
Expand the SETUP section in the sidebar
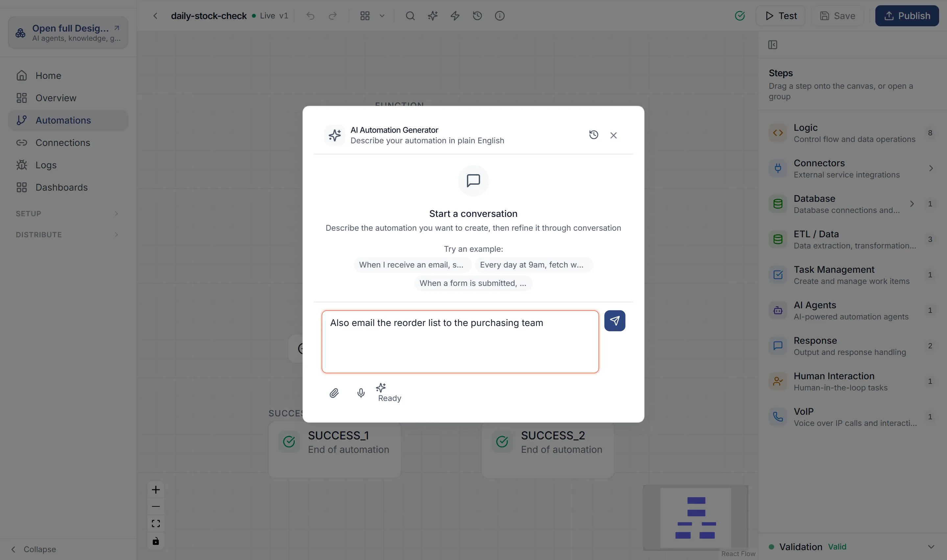click(x=68, y=214)
